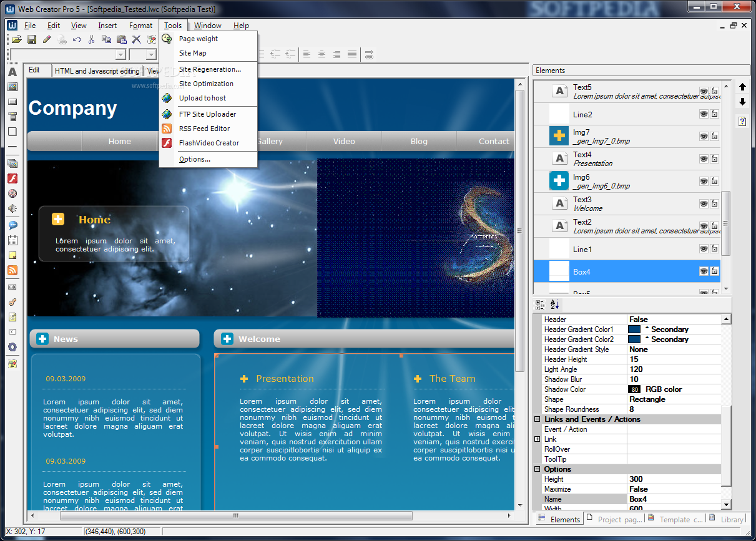Open the Tools menu in the menu bar
The width and height of the screenshot is (756, 541).
pyautogui.click(x=173, y=26)
